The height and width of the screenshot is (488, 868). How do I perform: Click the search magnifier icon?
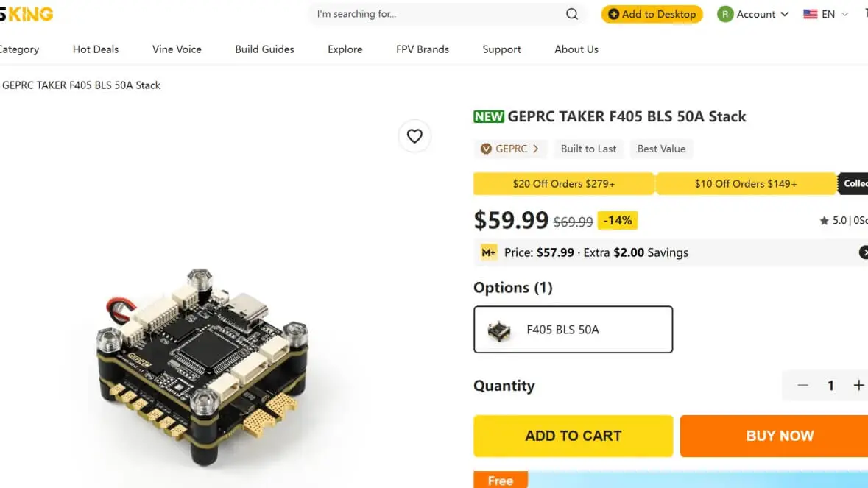pyautogui.click(x=572, y=14)
